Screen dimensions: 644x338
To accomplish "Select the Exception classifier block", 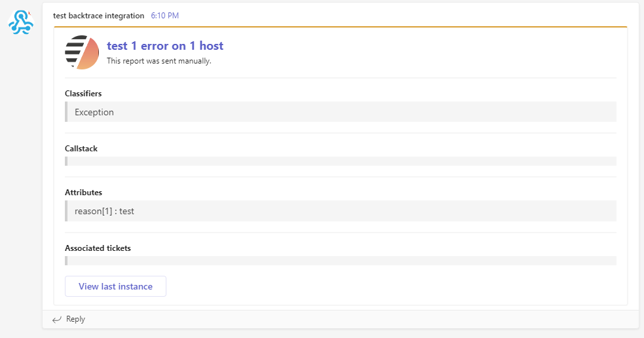I will click(x=341, y=112).
